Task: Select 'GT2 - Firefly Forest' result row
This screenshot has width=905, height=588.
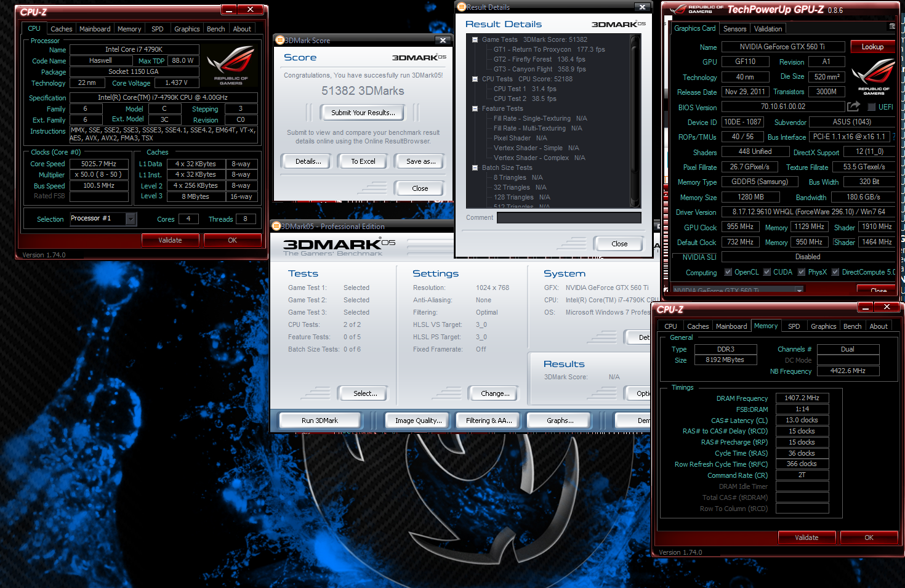Action: tap(539, 59)
